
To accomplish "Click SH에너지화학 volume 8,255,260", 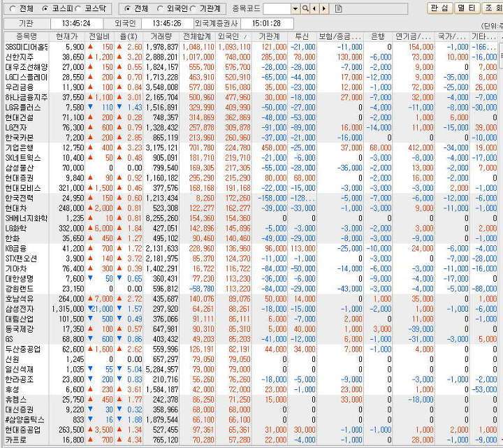I will pyautogui.click(x=162, y=219).
